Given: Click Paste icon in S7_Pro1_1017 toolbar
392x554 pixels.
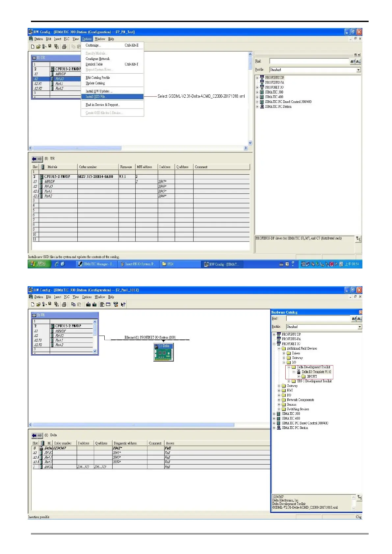Looking at the screenshot, I should [x=79, y=305].
